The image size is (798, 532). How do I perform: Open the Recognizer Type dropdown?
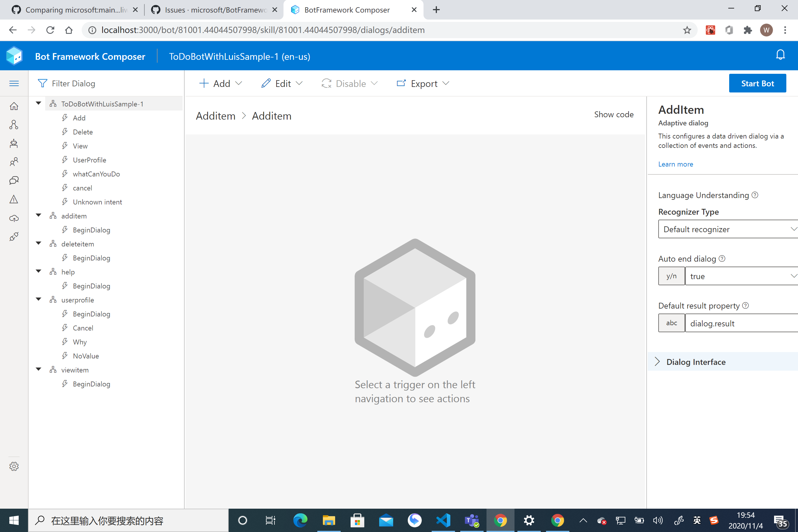728,229
